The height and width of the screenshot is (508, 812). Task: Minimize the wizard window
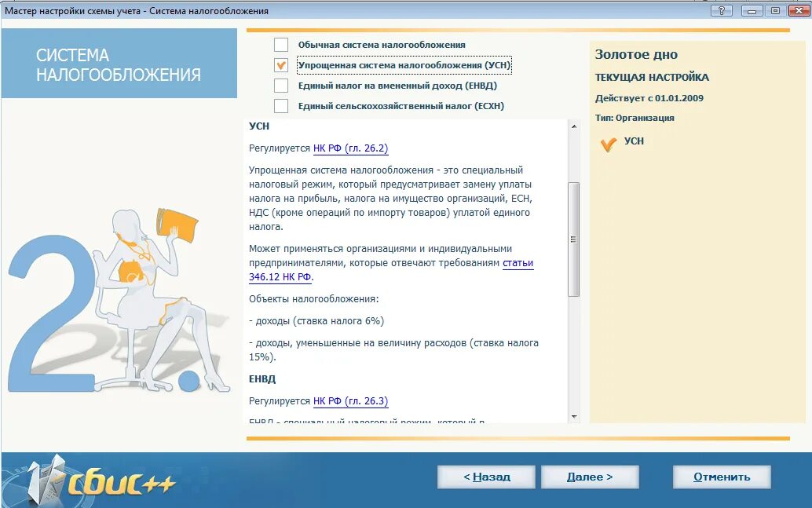point(752,10)
